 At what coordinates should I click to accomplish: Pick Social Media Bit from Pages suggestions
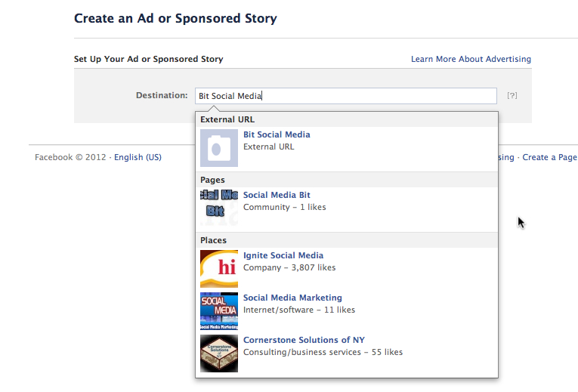(x=347, y=208)
